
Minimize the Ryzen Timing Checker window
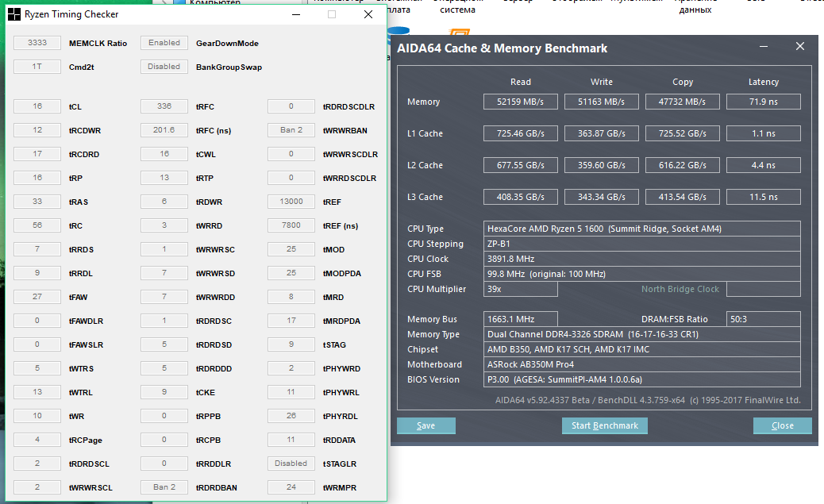[296, 14]
